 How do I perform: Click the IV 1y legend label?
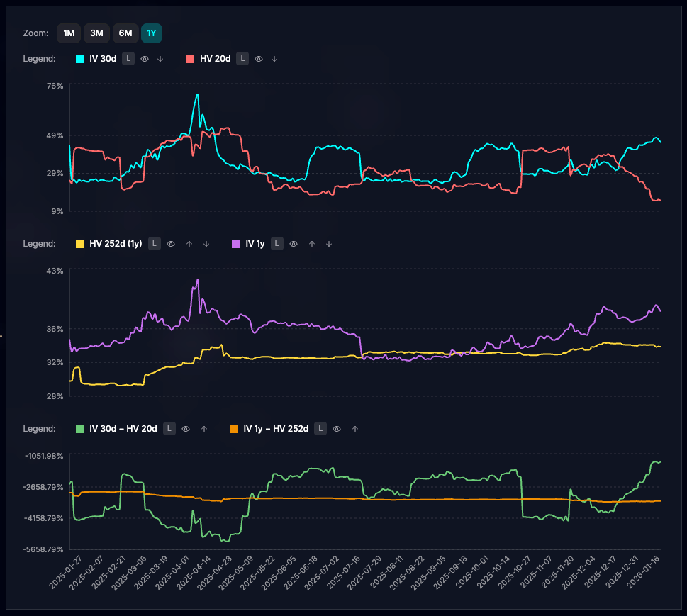[255, 244]
